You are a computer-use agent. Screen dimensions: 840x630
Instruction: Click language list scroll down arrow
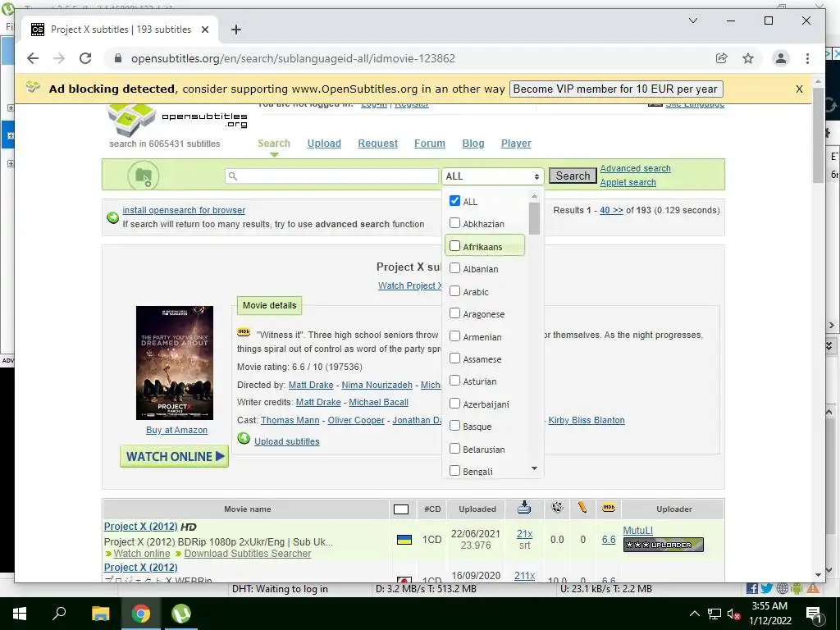click(534, 468)
